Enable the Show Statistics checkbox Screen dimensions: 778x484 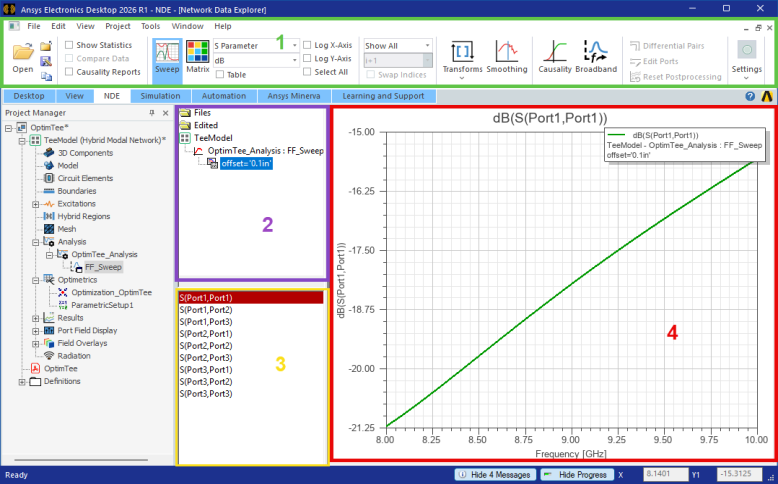69,45
